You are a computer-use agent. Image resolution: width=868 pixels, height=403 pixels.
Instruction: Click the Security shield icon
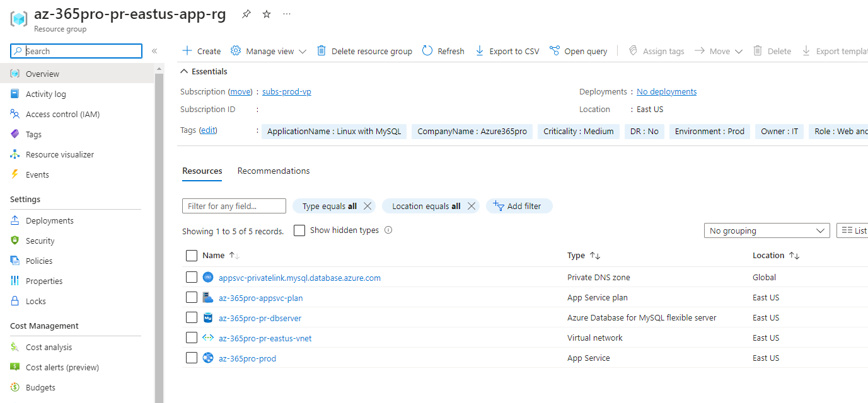click(14, 241)
